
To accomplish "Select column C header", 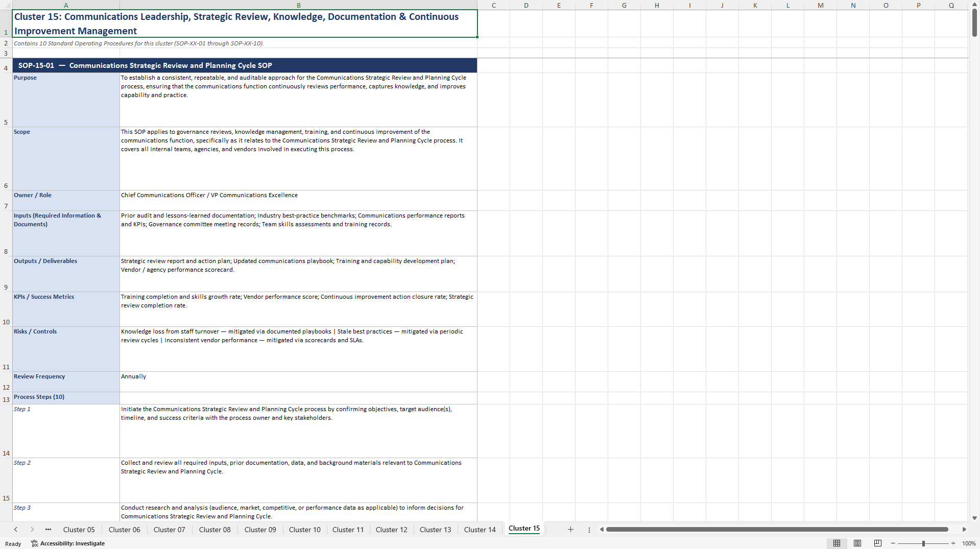I will (x=494, y=5).
